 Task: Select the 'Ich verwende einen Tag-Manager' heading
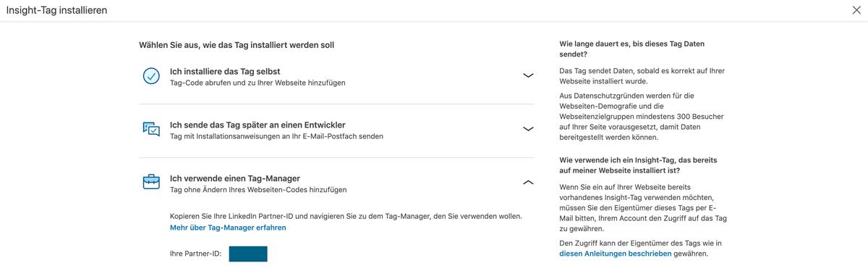click(x=235, y=178)
